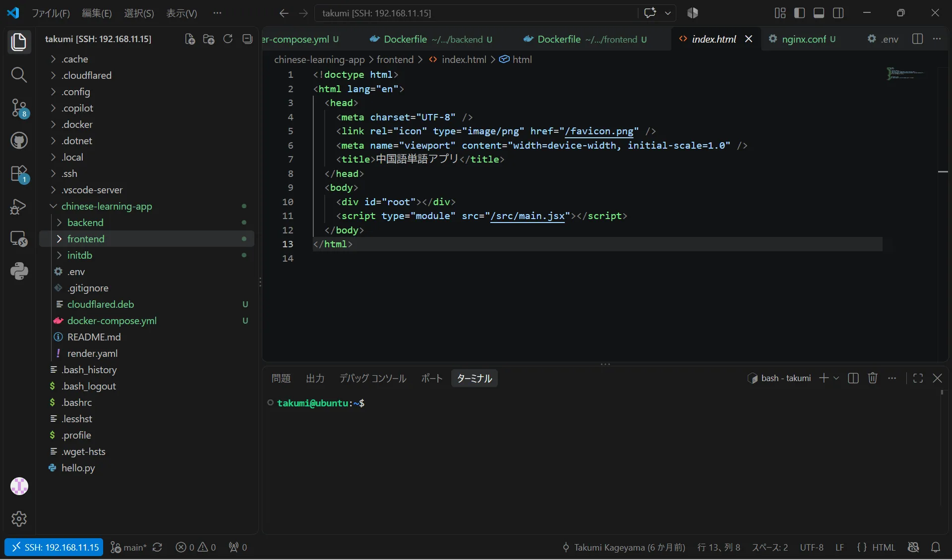Open the GitHub view in activity bar
This screenshot has height=560, width=952.
tap(19, 141)
